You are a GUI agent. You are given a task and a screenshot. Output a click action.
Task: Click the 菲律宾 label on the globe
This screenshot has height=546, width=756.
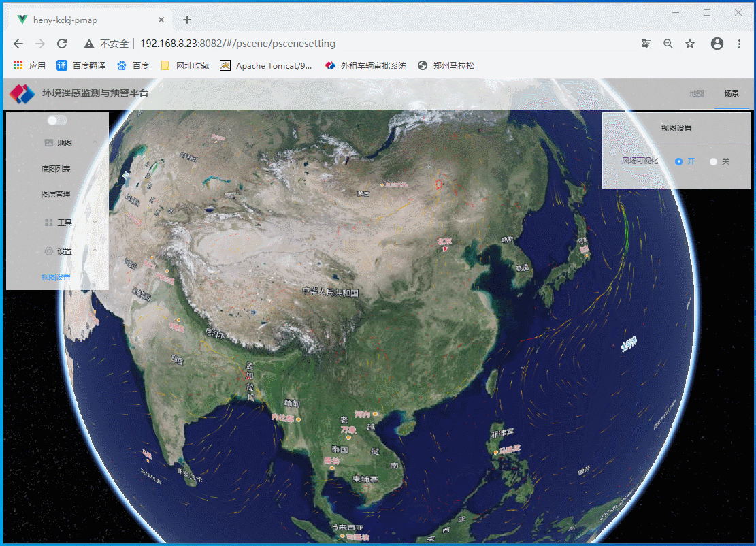[502, 433]
